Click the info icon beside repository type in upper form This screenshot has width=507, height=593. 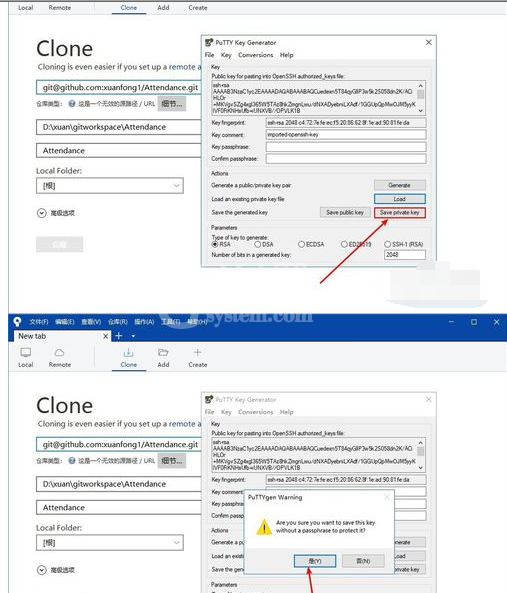coord(72,104)
